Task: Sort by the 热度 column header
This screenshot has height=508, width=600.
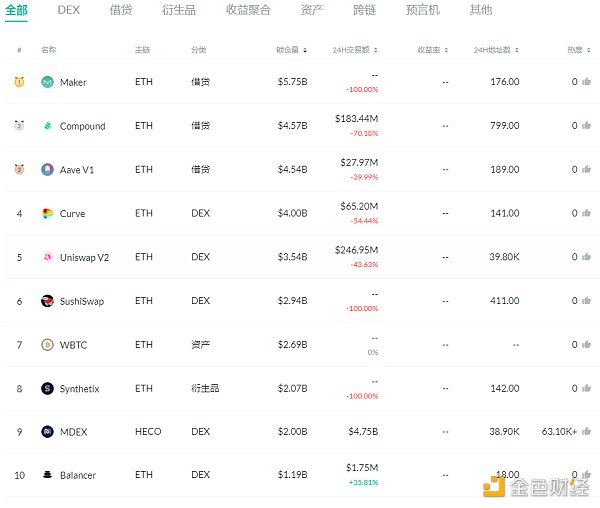Action: coord(575,50)
